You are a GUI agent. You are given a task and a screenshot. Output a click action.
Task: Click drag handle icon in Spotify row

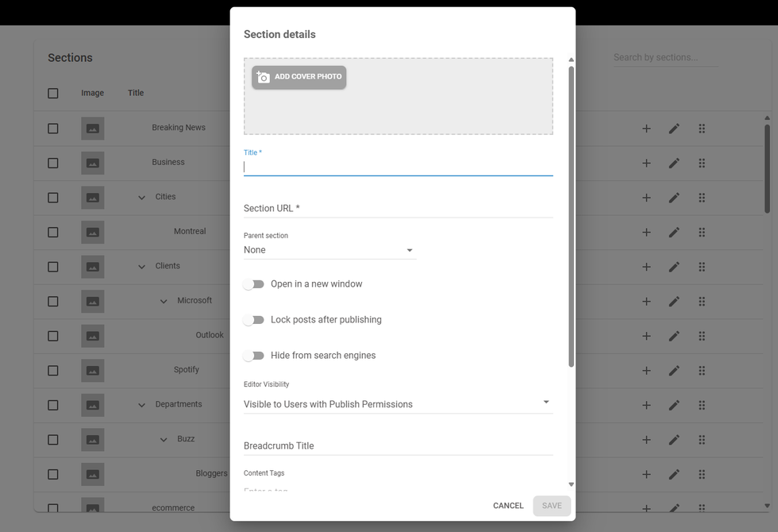(702, 371)
